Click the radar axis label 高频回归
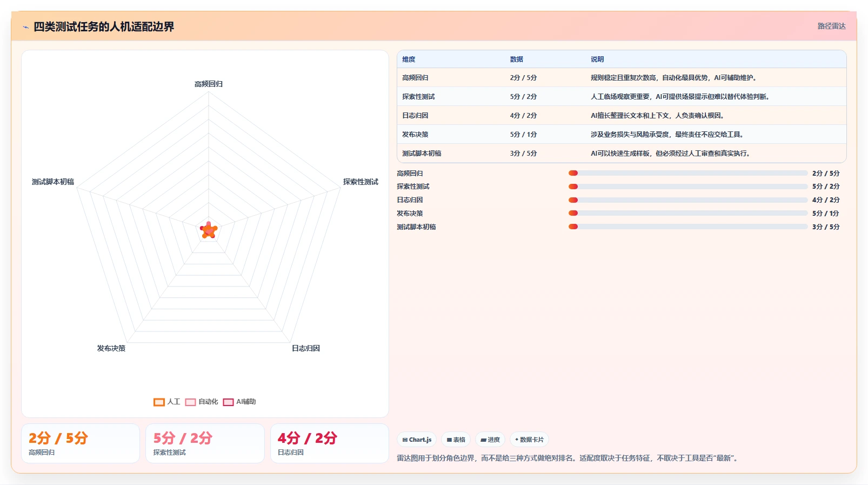This screenshot has width=868, height=485. 209,84
